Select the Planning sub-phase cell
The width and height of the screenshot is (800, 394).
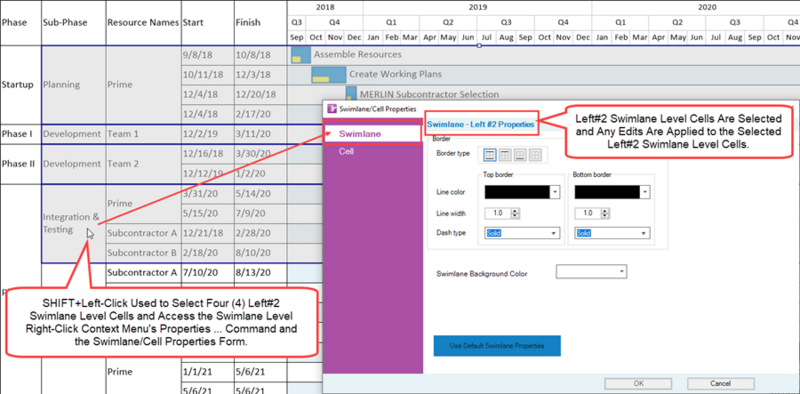click(73, 85)
